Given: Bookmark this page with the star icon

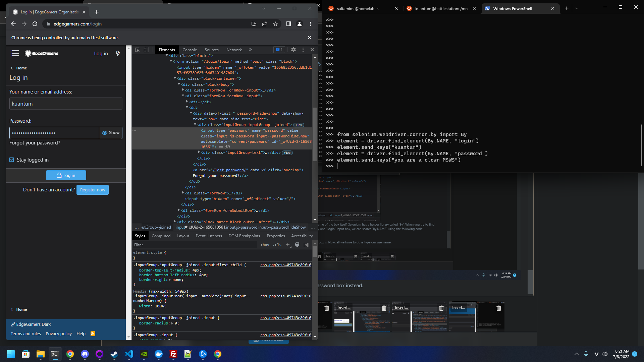Looking at the screenshot, I should tap(275, 24).
